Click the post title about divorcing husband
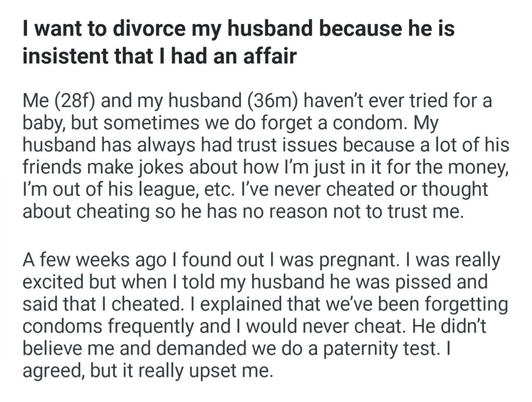The width and height of the screenshot is (532, 402). (238, 42)
